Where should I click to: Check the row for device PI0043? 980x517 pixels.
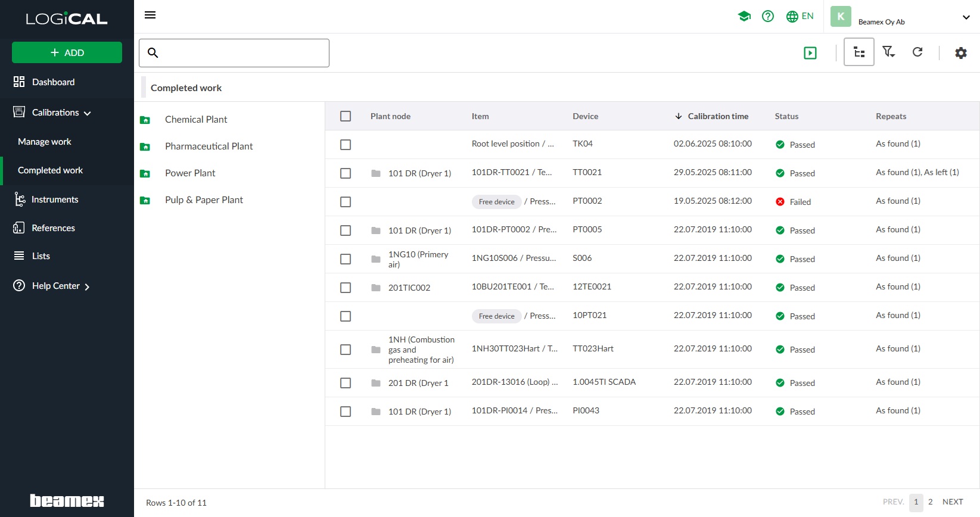tap(346, 412)
